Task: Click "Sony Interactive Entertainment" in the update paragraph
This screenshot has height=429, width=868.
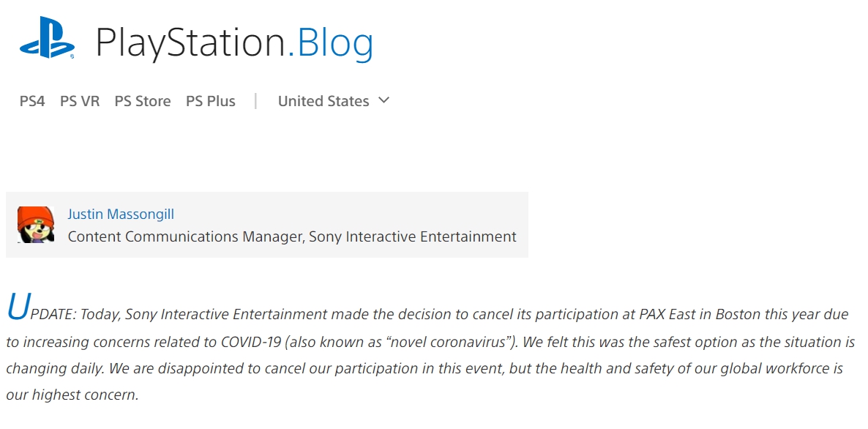Action: point(226,314)
